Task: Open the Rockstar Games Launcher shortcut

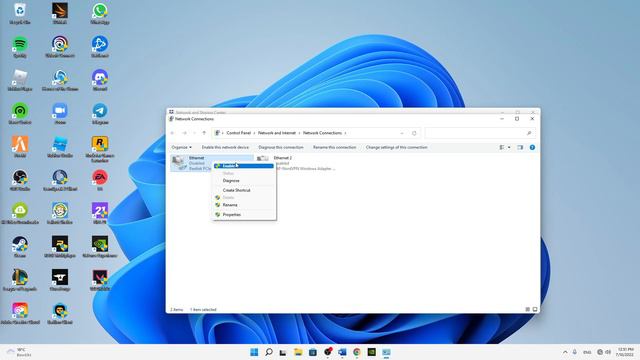Action: click(100, 149)
